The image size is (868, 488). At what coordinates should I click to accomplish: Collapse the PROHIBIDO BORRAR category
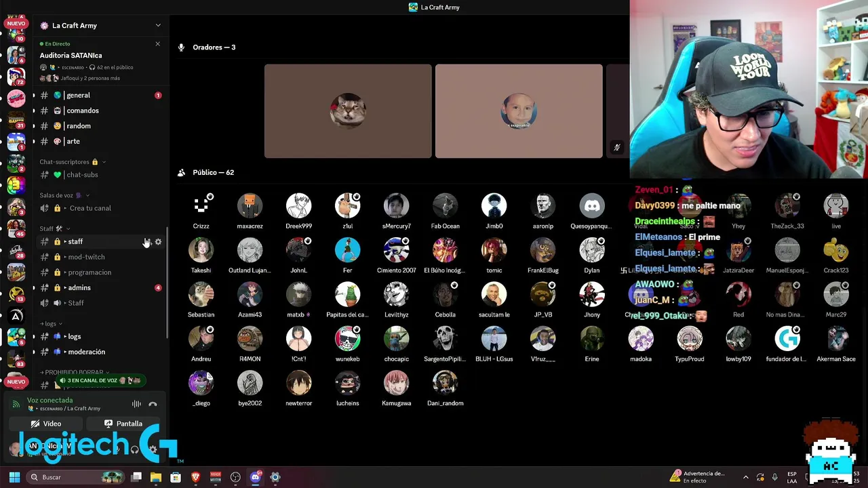click(75, 372)
